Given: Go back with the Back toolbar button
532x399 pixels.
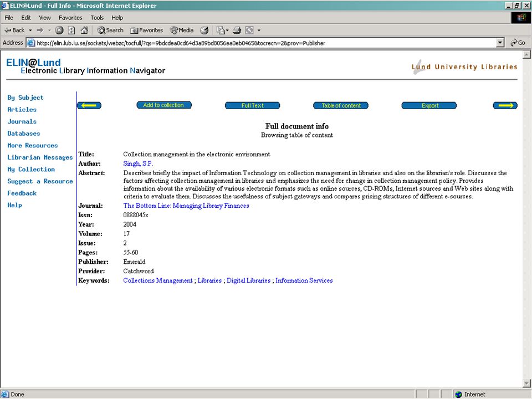Looking at the screenshot, I should point(14,30).
